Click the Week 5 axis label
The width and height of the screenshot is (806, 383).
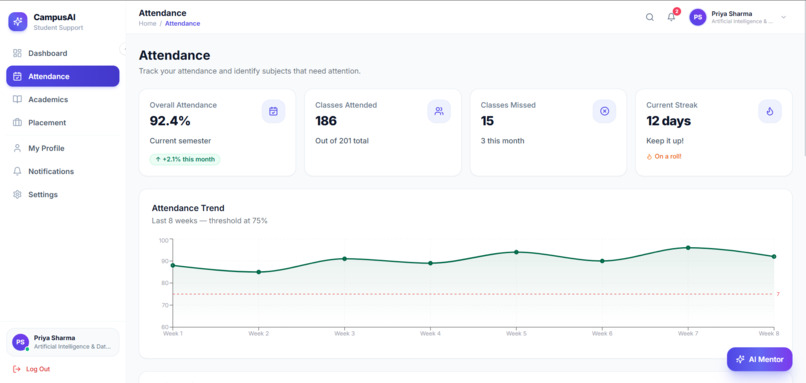(x=516, y=334)
